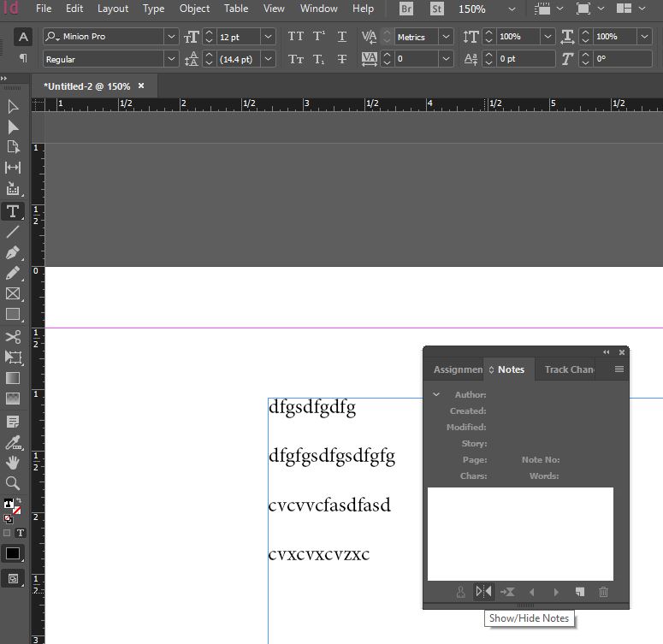663x644 pixels.
Task: Select the Direct Selection tool
Action: pyautogui.click(x=13, y=127)
